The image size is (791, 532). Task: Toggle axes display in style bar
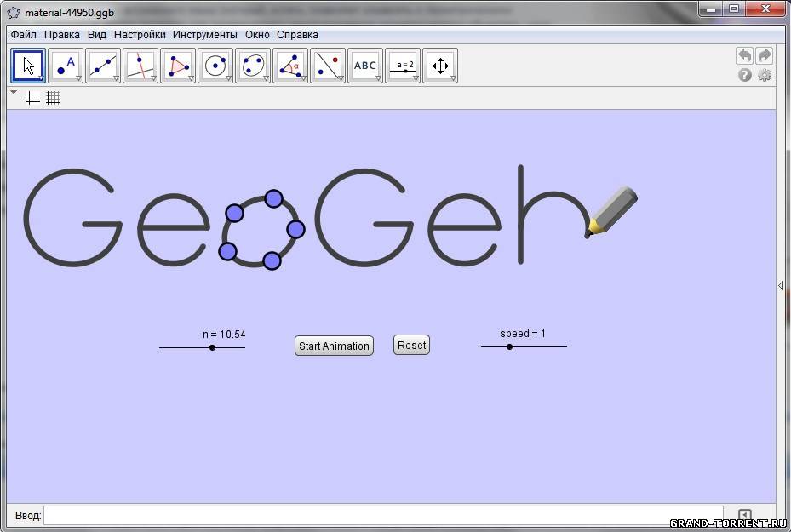(33, 98)
